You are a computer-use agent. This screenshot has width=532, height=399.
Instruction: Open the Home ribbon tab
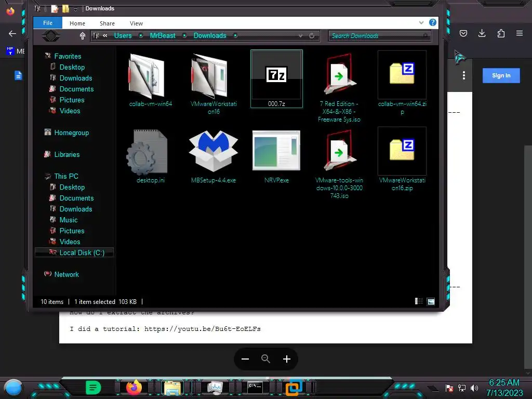point(77,23)
